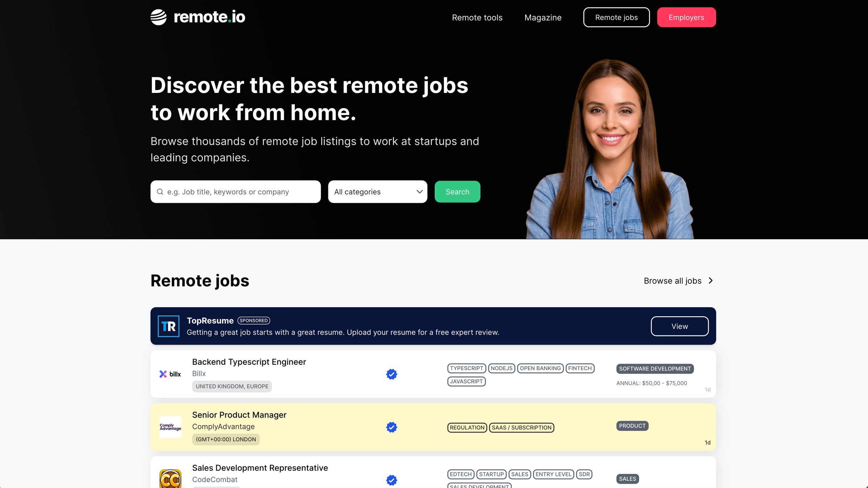The height and width of the screenshot is (488, 868).
Task: Click the Remote jobs outlined button
Action: tap(616, 17)
